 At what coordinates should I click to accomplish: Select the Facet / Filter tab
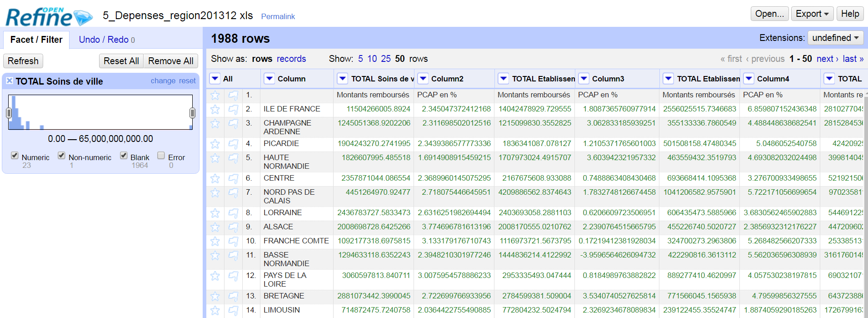point(36,40)
